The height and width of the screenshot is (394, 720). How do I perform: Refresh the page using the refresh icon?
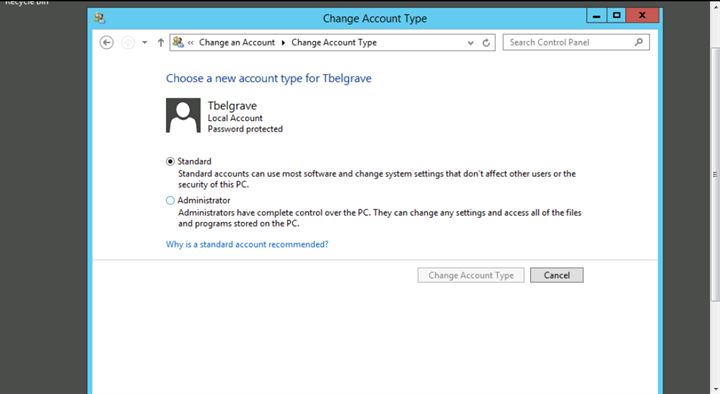(x=486, y=43)
